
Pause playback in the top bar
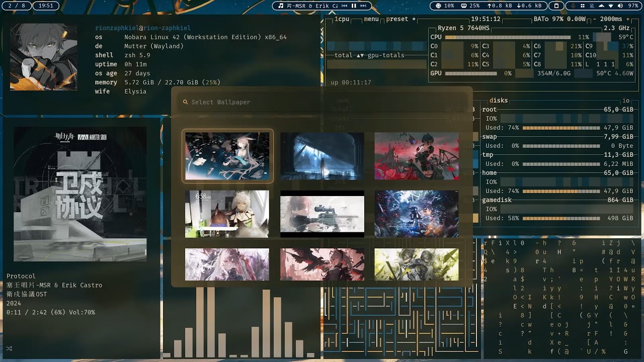tap(354, 6)
